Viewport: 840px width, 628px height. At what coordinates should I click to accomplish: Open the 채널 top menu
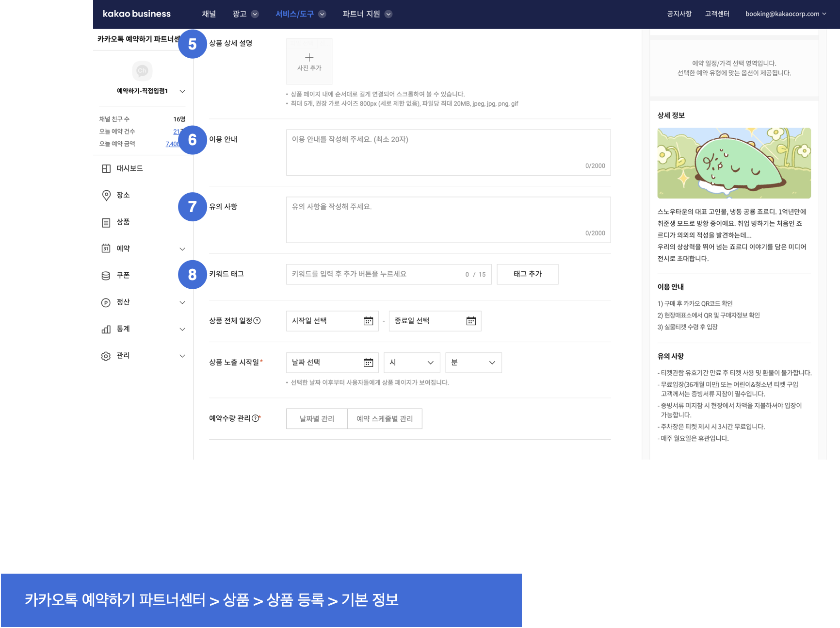click(209, 14)
